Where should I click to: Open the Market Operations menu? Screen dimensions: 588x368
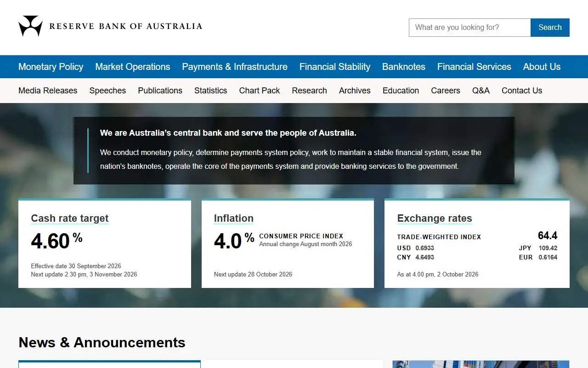pos(133,67)
